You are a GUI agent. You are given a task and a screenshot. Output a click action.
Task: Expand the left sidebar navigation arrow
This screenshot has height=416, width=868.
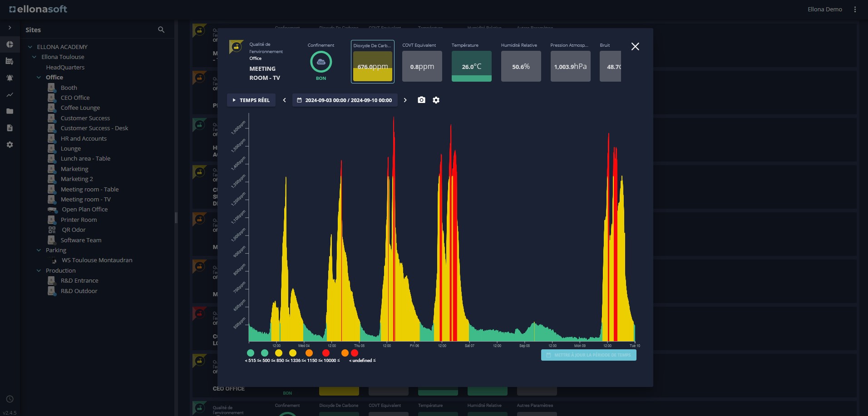point(10,28)
